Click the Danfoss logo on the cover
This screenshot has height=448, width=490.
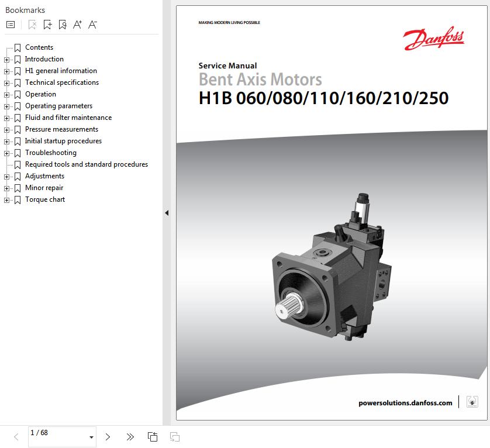click(433, 39)
